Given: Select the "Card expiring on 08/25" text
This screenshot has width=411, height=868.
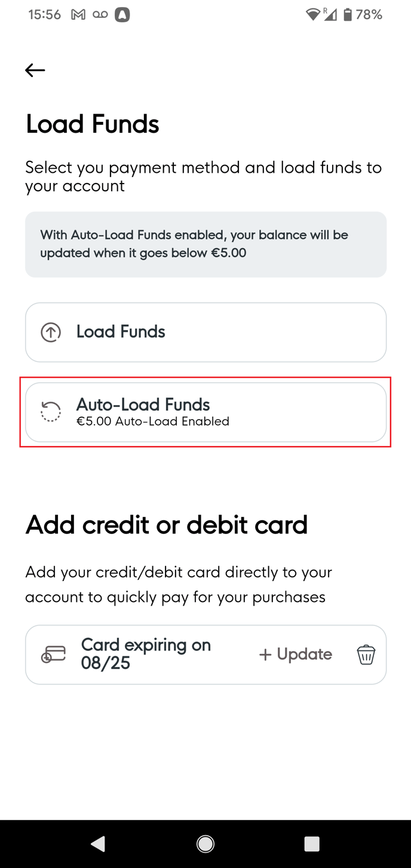Looking at the screenshot, I should pyautogui.click(x=146, y=654).
